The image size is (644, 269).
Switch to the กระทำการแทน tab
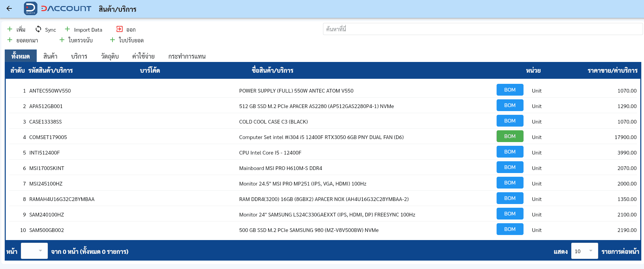click(187, 56)
